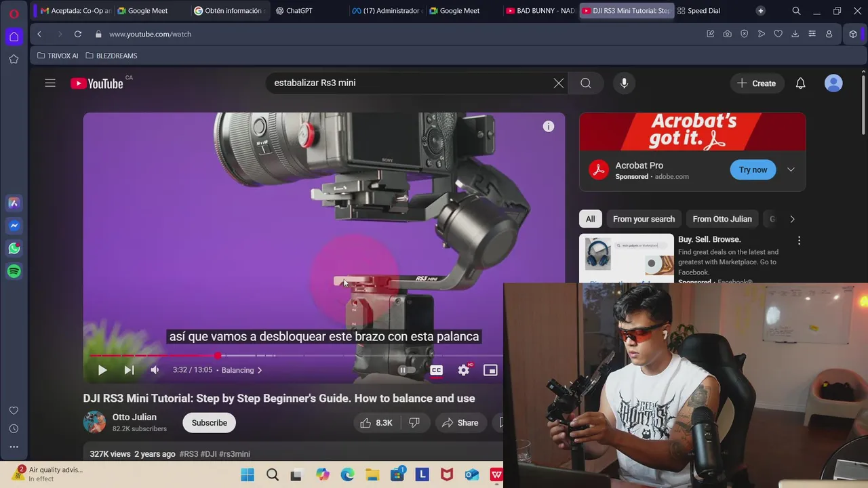868x488 pixels.
Task: Open the downloads panel
Action: (795, 34)
